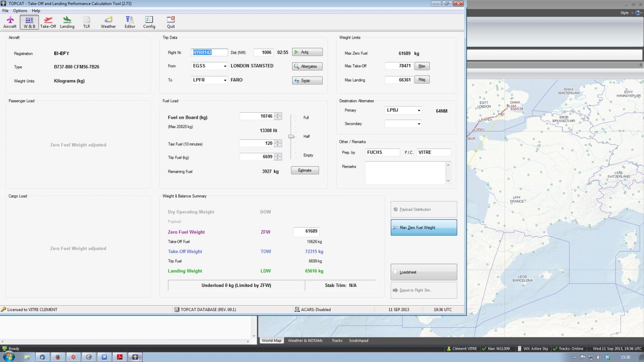Image resolution: width=644 pixels, height=362 pixels.
Task: Switch to Weather & NOTAMs tab
Action: point(305,341)
